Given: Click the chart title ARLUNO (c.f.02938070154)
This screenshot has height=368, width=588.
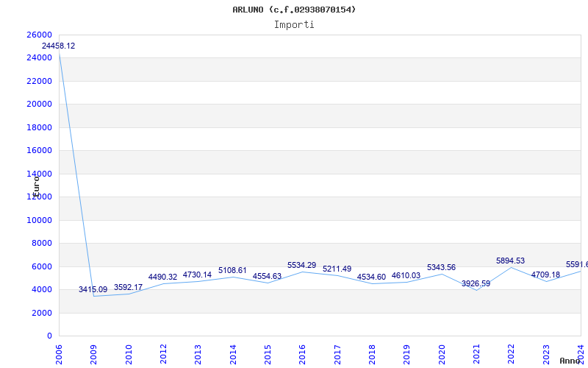Looking at the screenshot, I should click(294, 10).
